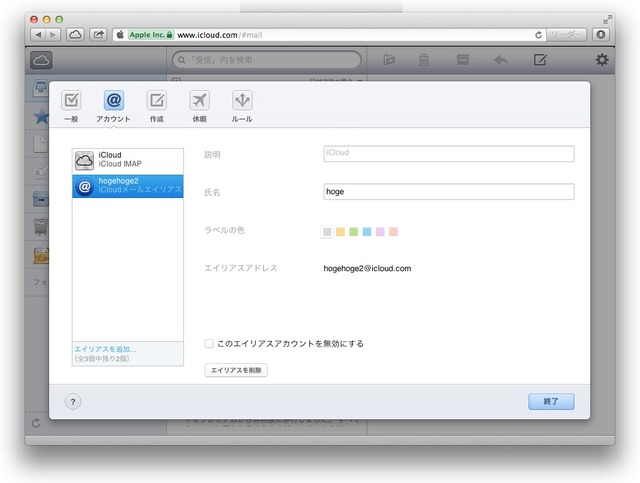Click the 終了 done button

(551, 401)
